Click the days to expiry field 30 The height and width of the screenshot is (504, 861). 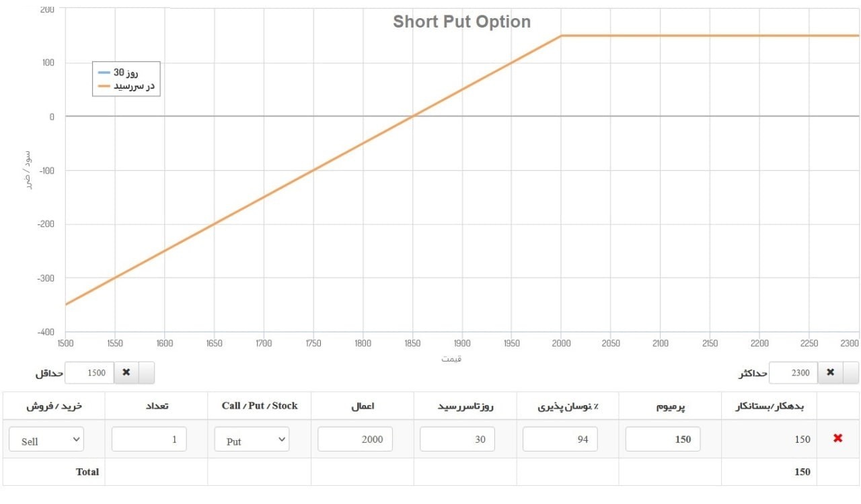point(457,439)
